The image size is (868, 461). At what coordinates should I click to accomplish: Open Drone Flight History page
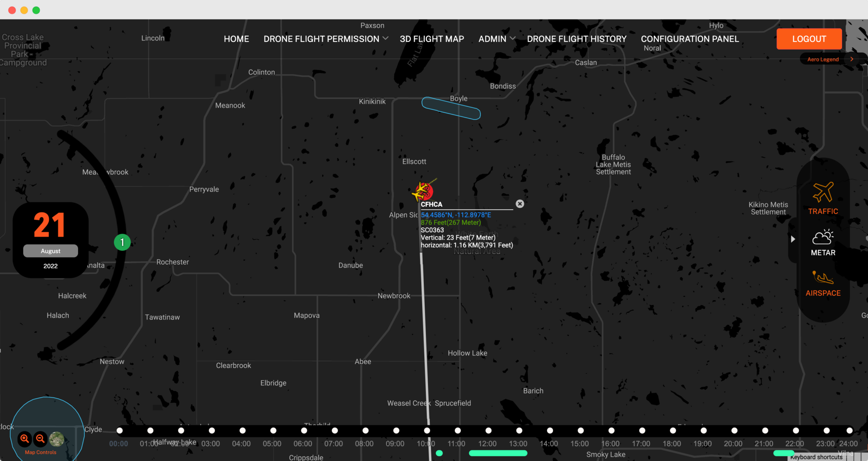pos(576,39)
